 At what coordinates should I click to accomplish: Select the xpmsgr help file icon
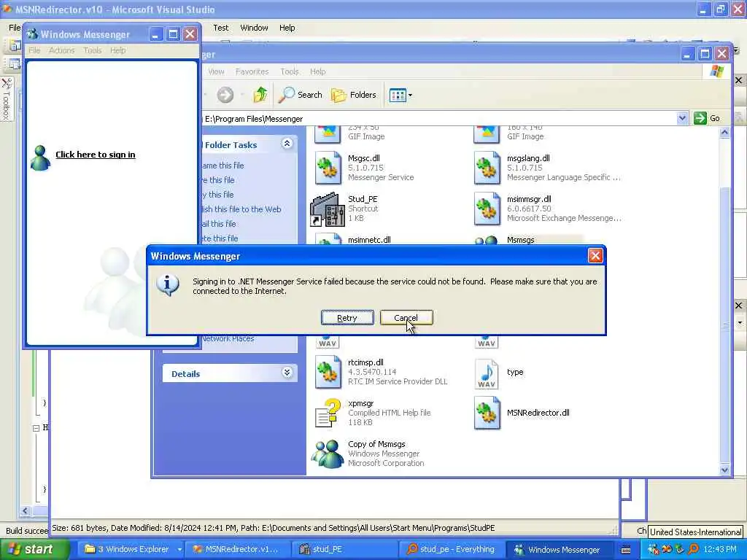point(328,413)
